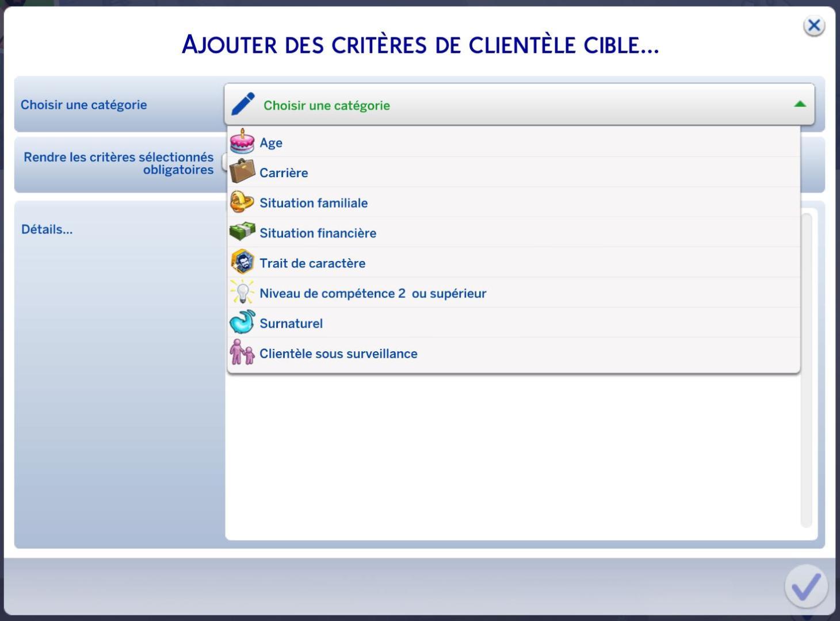Click the blue pencil icon in category field

[x=243, y=105]
